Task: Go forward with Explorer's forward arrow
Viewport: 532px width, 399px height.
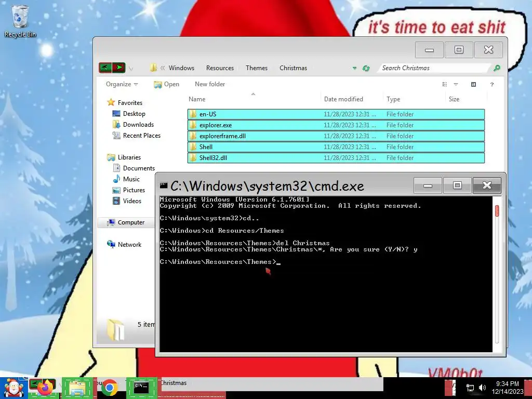Action: coord(118,68)
